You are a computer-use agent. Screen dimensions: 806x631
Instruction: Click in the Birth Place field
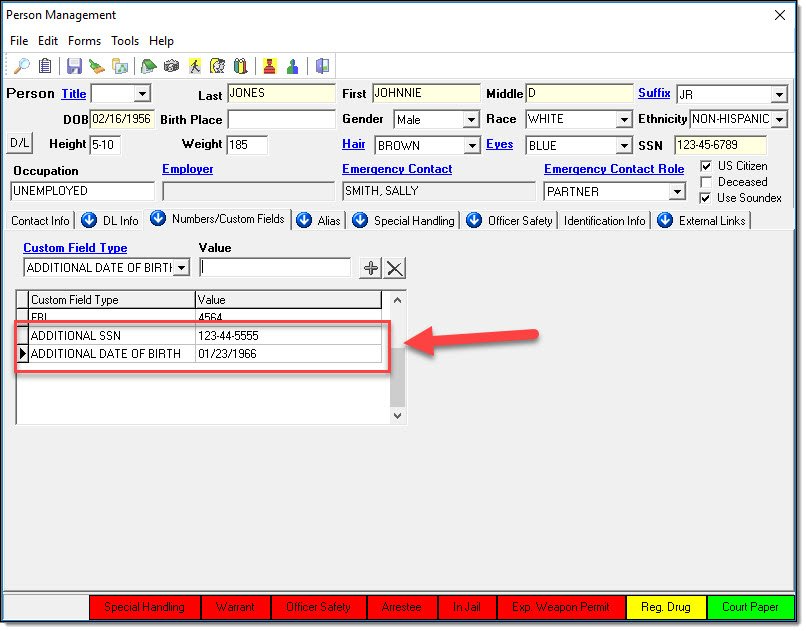[x=281, y=120]
